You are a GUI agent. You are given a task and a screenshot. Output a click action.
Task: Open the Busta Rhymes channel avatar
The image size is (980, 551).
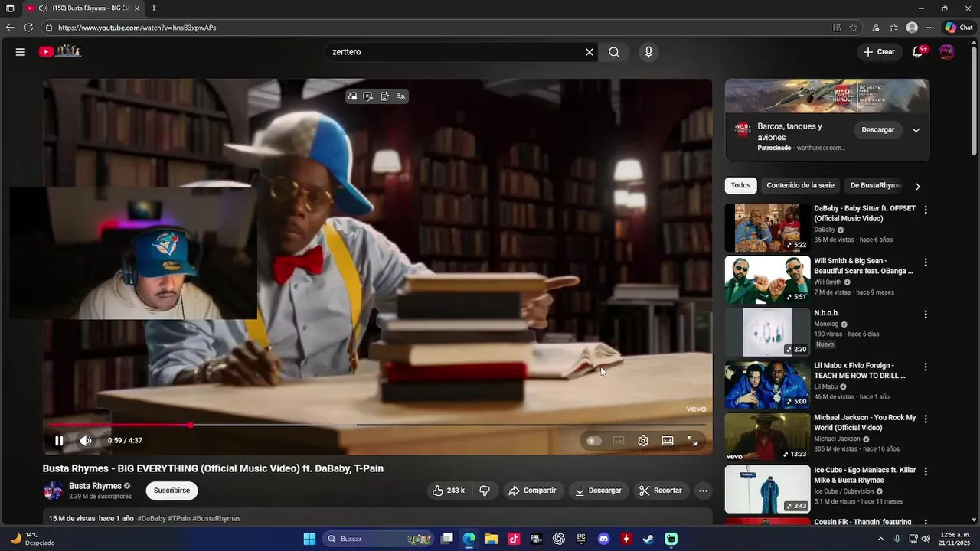(53, 491)
